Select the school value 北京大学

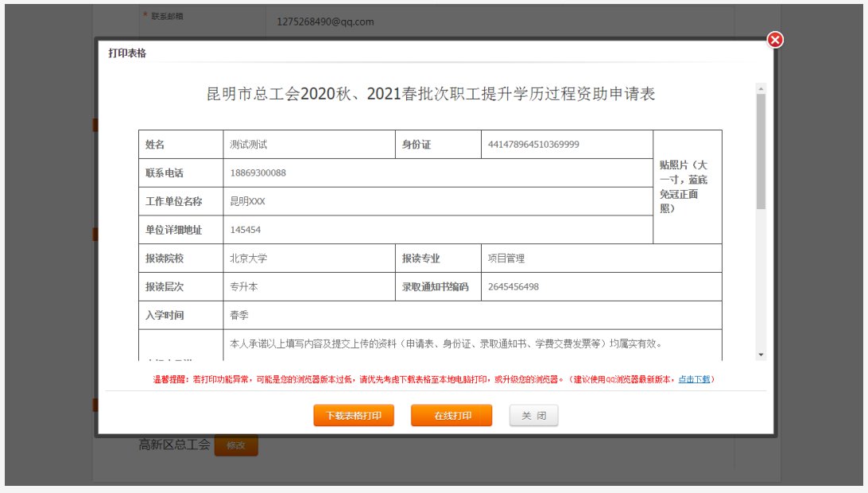click(249, 258)
